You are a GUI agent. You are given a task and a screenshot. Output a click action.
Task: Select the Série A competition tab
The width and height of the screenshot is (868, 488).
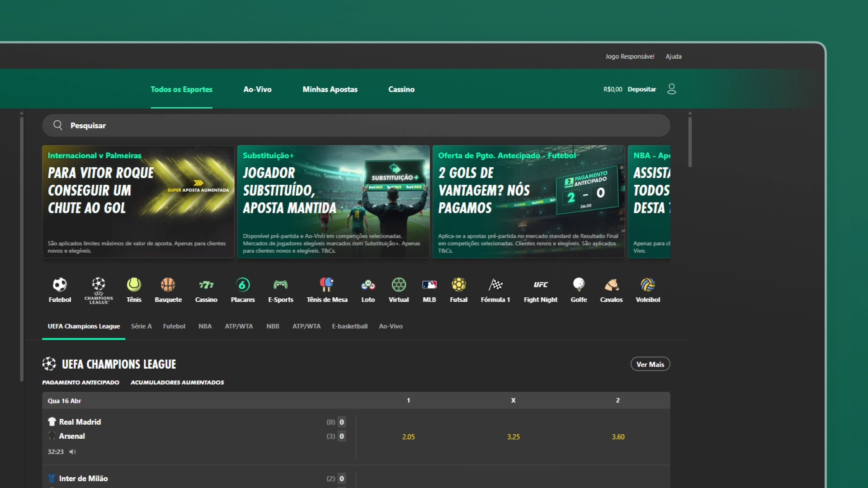point(141,326)
